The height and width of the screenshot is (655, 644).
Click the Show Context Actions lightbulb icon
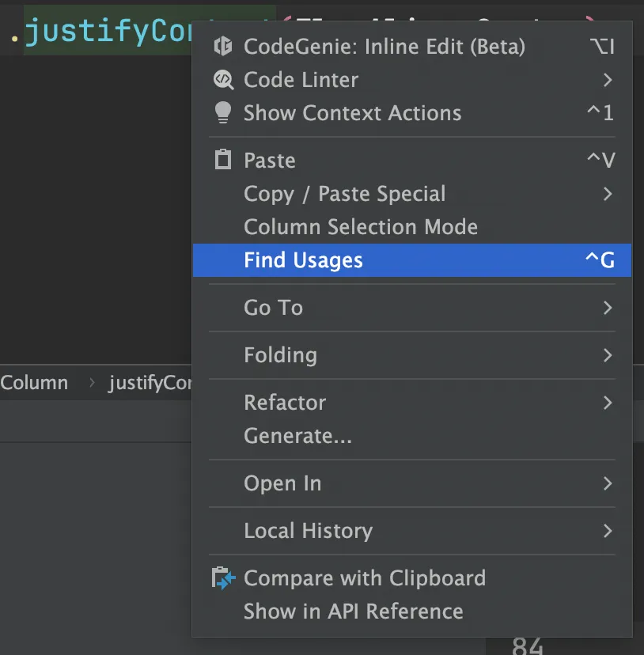[x=223, y=112]
